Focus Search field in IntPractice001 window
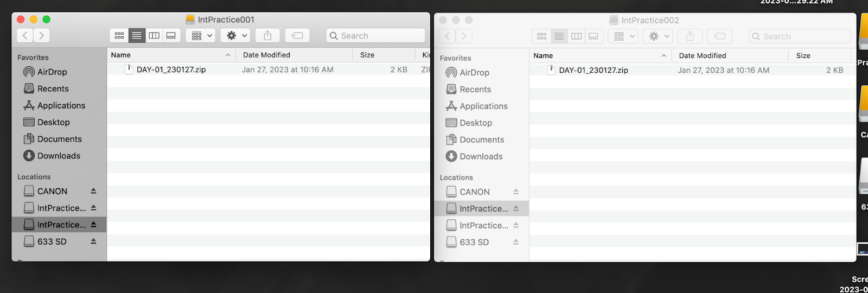Viewport: 868px width, 293px height. coord(375,36)
